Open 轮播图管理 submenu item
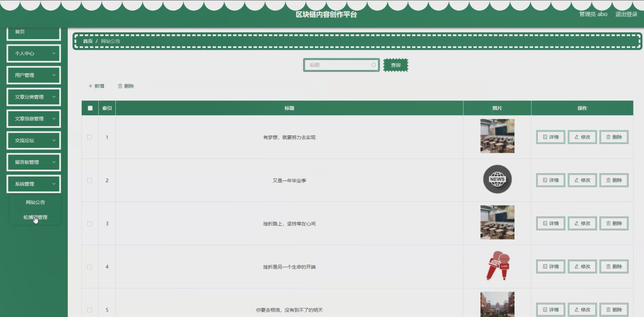The height and width of the screenshot is (317, 644). pos(35,217)
